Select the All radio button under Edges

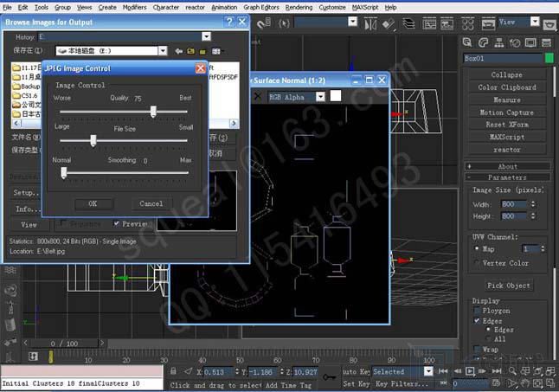click(x=488, y=338)
